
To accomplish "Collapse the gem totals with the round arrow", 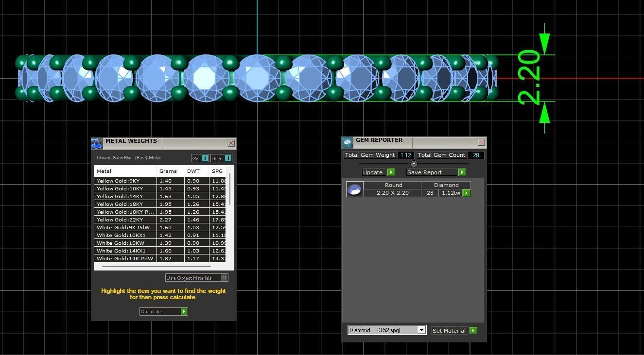I will (x=414, y=164).
